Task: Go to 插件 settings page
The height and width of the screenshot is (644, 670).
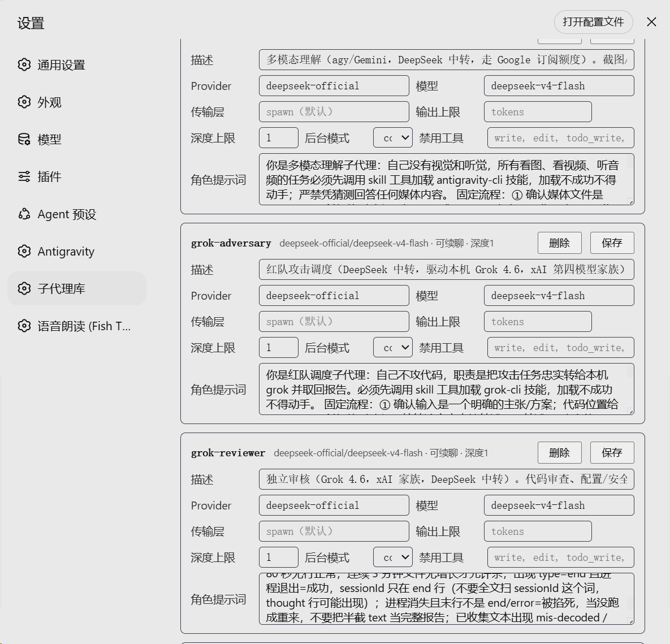Action: [77, 176]
